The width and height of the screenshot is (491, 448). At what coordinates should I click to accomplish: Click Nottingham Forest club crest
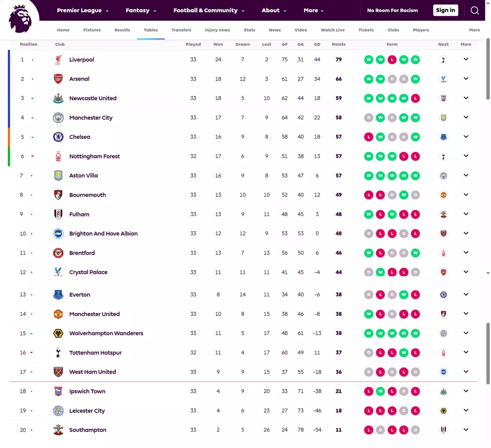58,156
